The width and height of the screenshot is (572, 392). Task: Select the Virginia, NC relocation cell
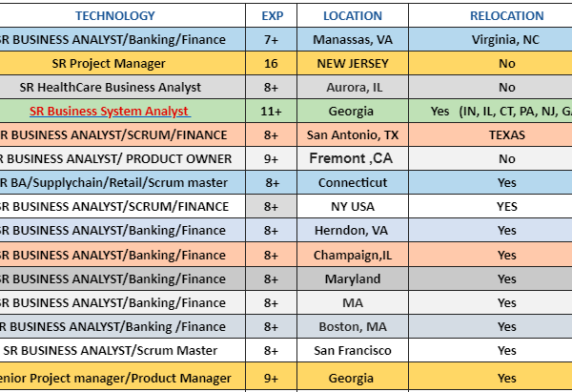pyautogui.click(x=506, y=39)
